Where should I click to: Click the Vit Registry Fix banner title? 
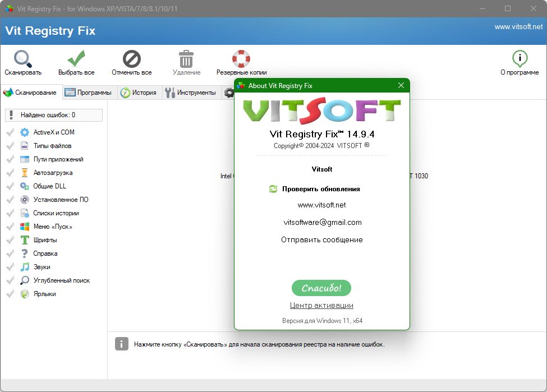point(50,31)
